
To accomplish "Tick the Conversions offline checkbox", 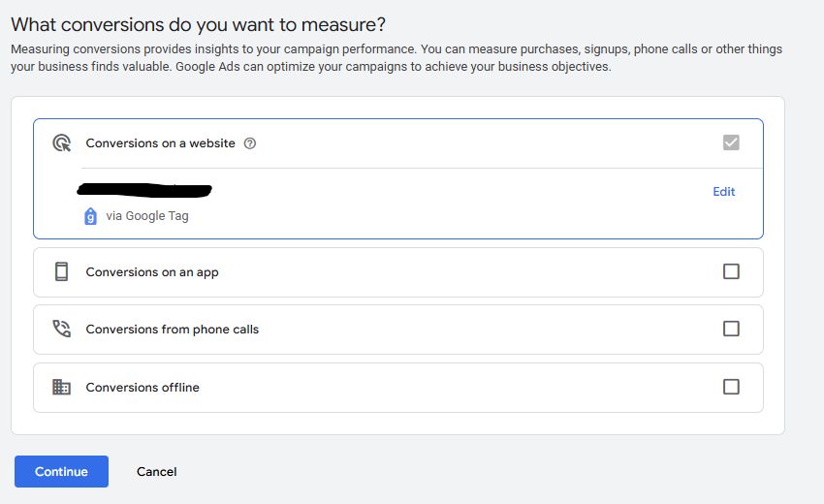I will click(731, 388).
